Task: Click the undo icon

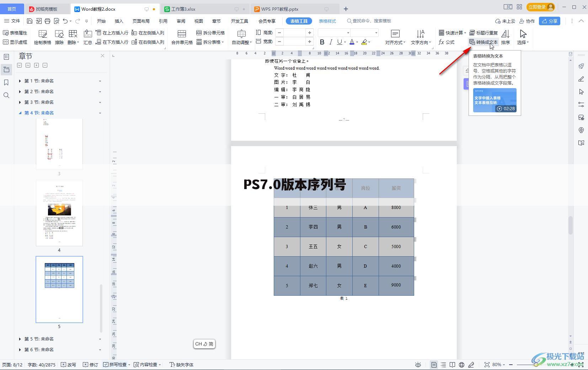Action: tap(65, 21)
